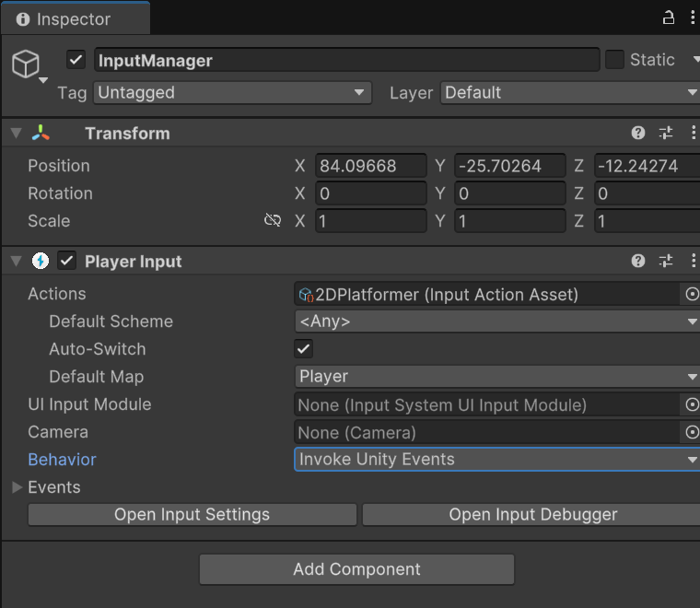This screenshot has height=608, width=700.
Task: Toggle constrained proportions link on Scale
Action: click(x=272, y=221)
